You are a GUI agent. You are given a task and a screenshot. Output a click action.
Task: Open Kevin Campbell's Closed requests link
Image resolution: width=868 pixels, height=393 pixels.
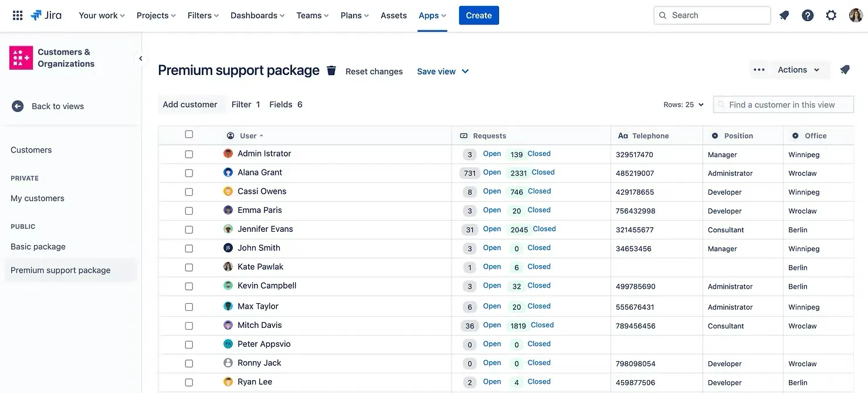[x=539, y=285]
